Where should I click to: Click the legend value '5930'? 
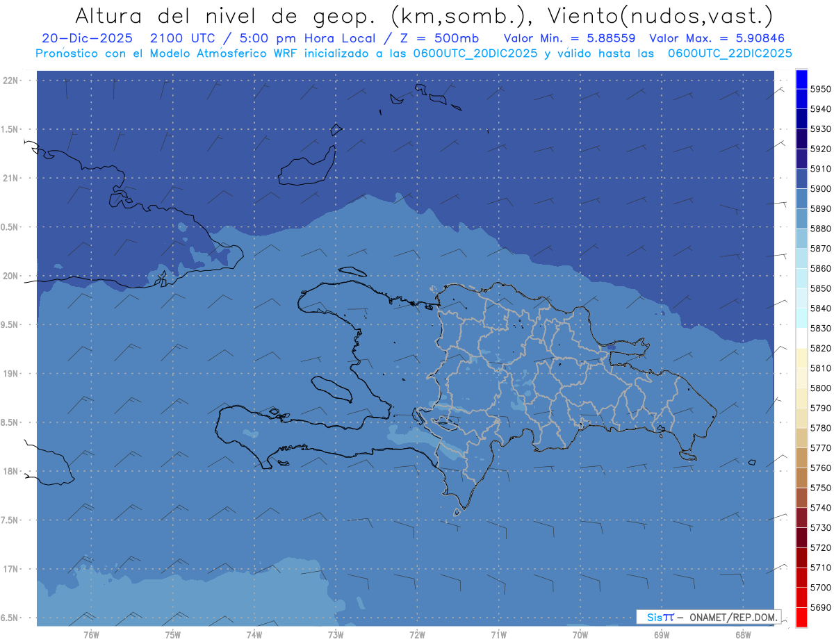point(821,129)
